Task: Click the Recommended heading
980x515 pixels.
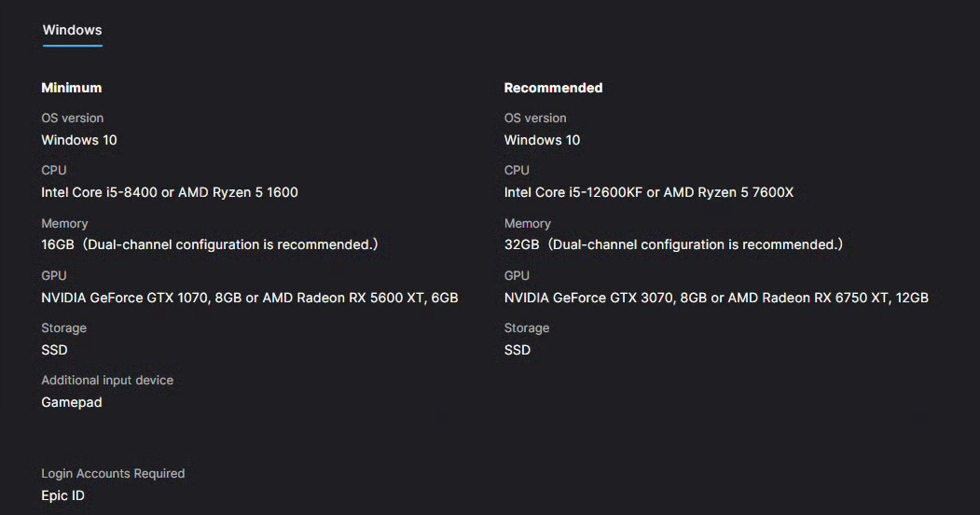Action: pyautogui.click(x=553, y=88)
